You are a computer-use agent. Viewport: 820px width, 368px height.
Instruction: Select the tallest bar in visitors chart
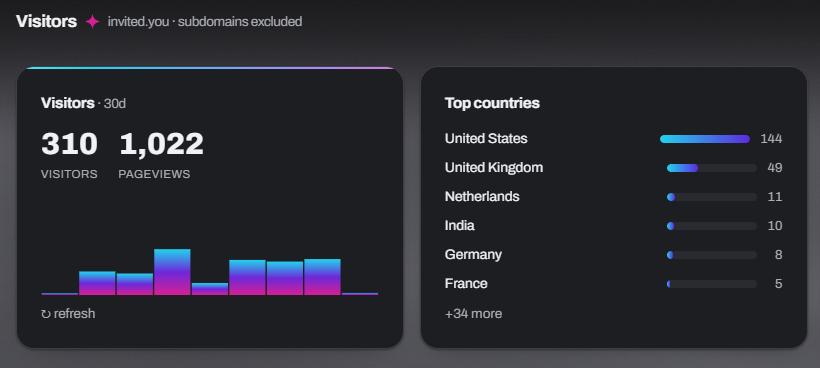[172, 272]
